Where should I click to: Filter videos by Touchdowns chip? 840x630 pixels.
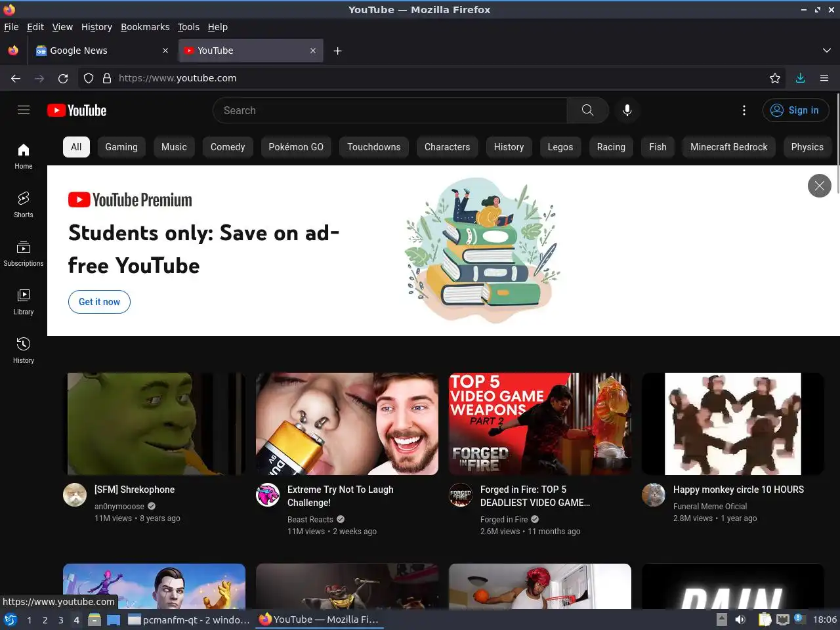374,147
